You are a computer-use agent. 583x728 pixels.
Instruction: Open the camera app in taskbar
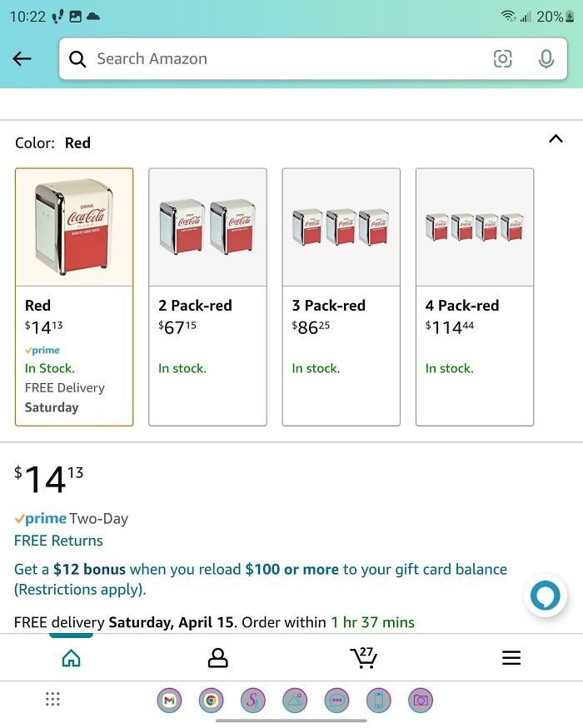point(421,701)
